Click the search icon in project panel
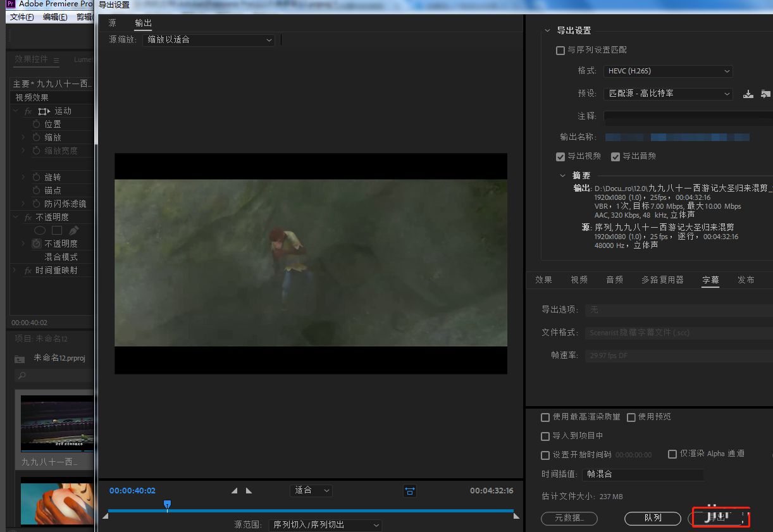 click(22, 376)
